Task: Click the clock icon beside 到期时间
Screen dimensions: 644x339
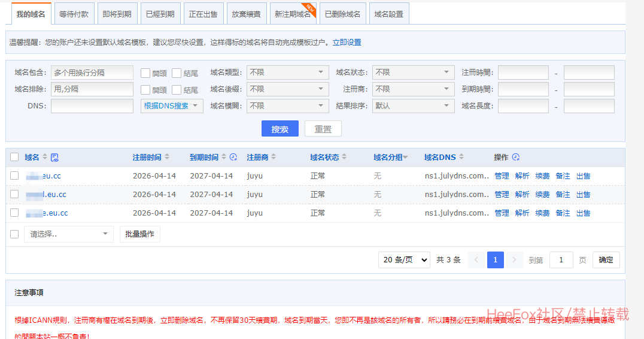Action: [233, 157]
